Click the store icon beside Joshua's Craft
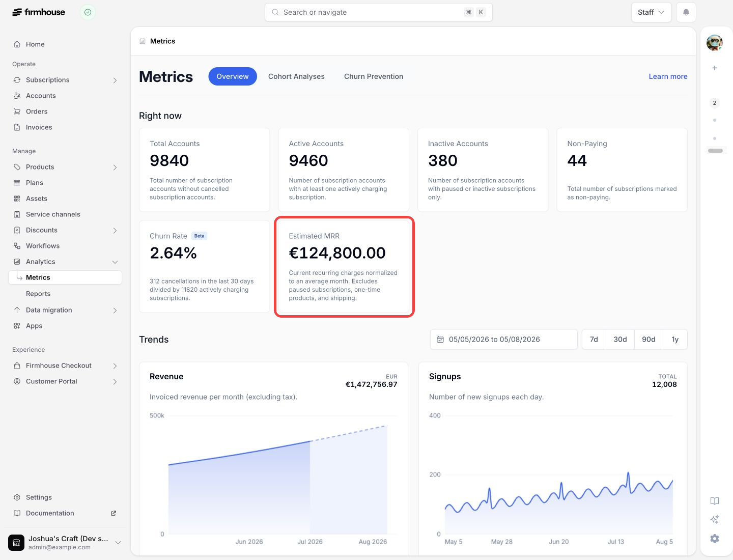 16,543
